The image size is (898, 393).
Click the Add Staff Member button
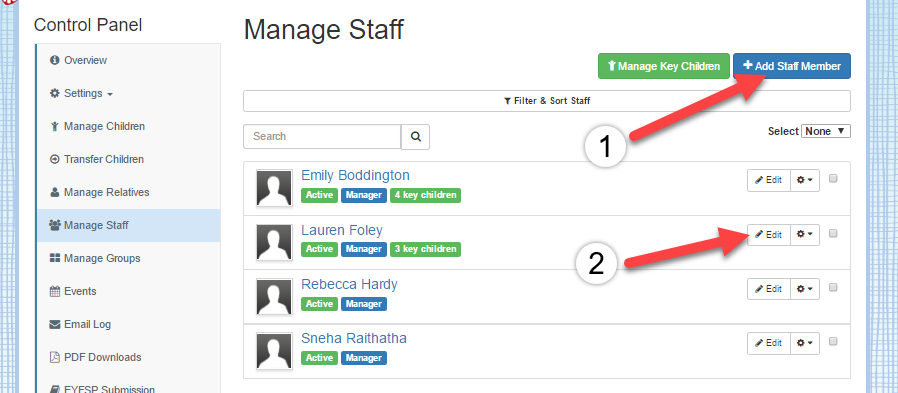[x=791, y=66]
